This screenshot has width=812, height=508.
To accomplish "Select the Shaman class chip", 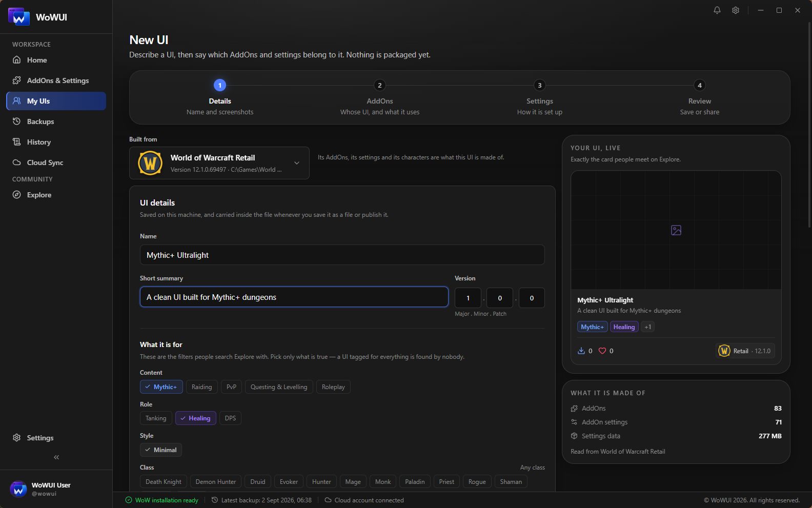I will (511, 482).
